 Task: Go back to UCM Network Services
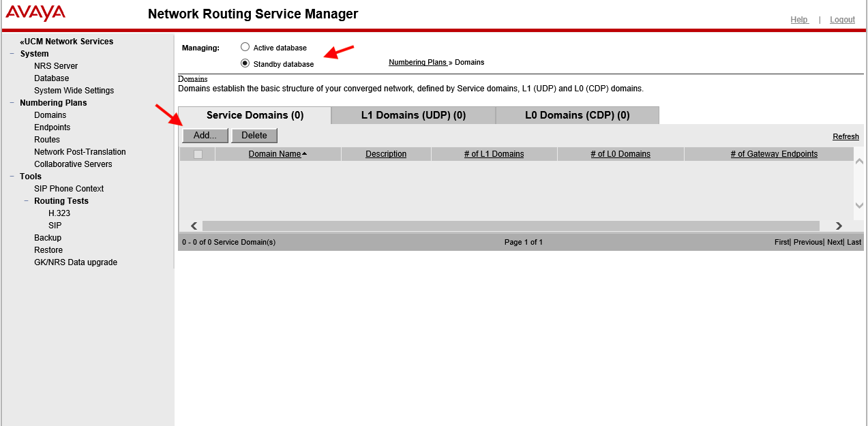tap(67, 42)
